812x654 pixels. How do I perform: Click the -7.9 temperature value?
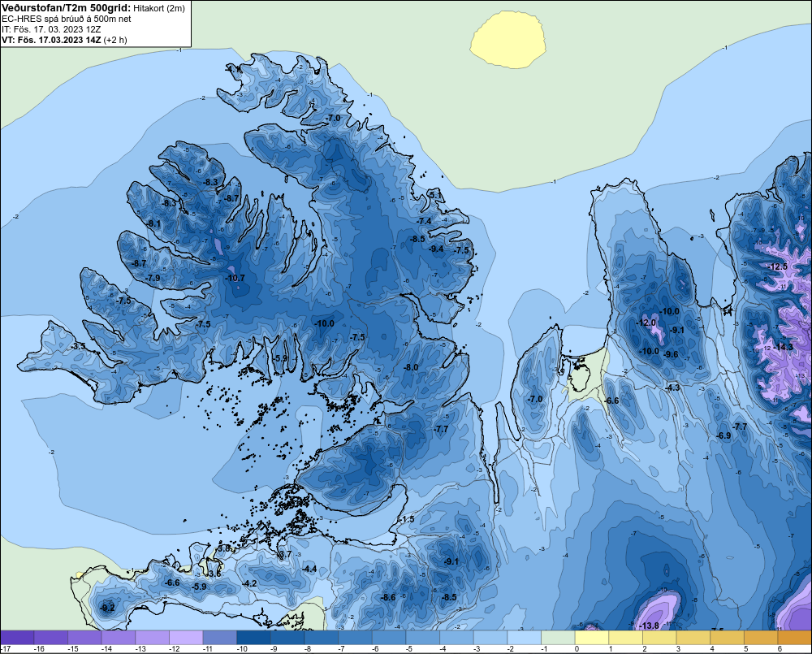[x=153, y=278]
